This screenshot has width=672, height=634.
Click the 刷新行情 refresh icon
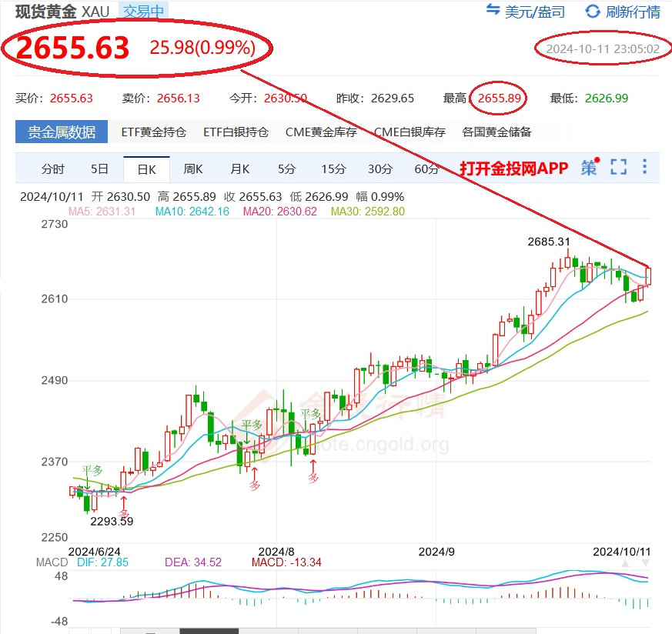(591, 12)
